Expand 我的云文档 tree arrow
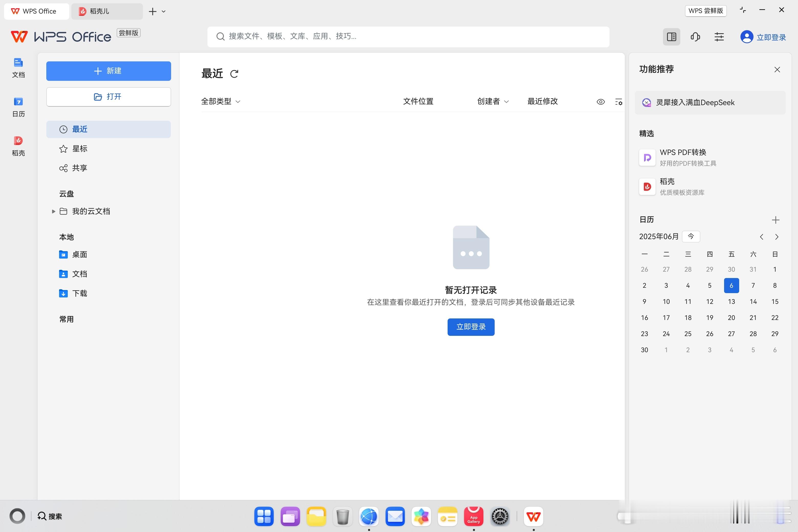Screen dimensions: 798x532 pos(53,211)
